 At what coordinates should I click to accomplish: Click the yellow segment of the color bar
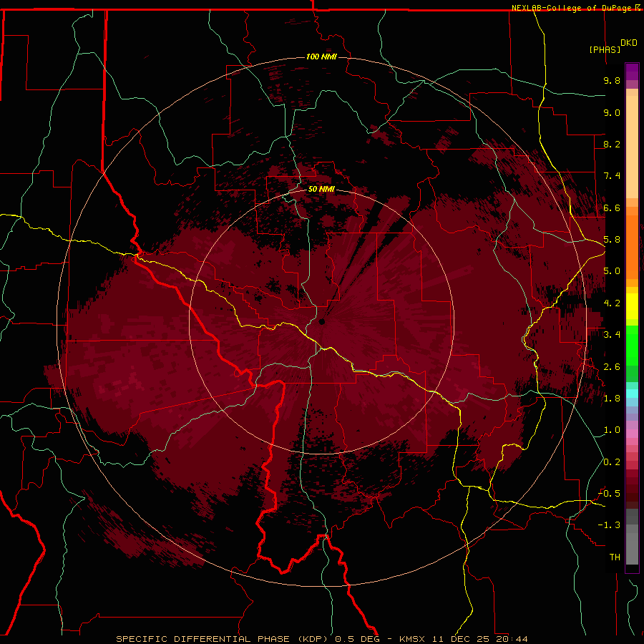pyautogui.click(x=632, y=306)
